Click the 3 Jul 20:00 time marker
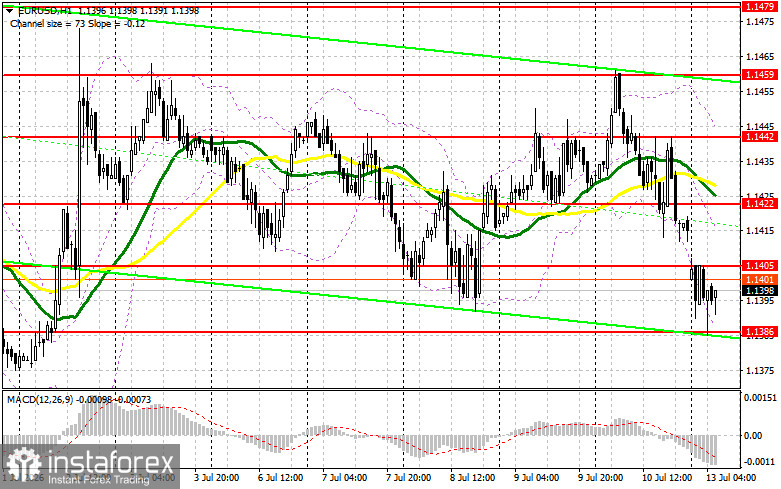Image resolution: width=781 pixels, height=489 pixels. 215,478
